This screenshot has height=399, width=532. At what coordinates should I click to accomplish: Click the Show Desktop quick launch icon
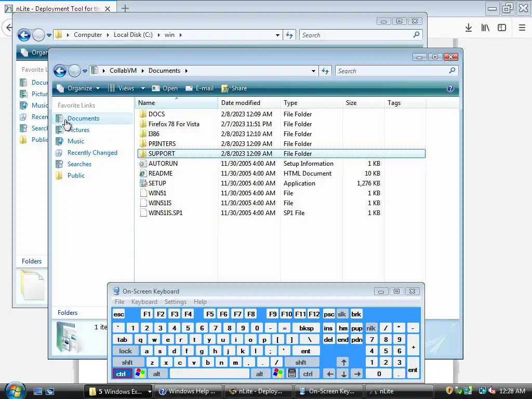pyautogui.click(x=37, y=391)
